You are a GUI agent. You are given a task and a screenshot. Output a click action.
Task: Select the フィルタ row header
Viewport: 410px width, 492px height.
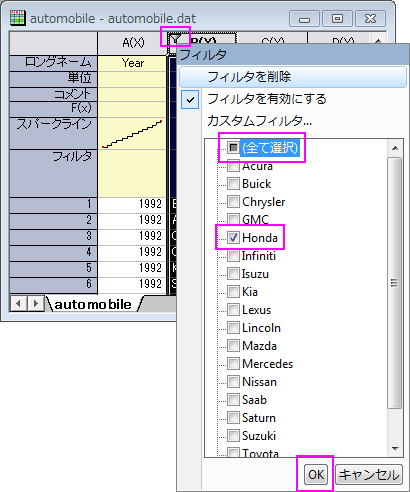click(x=53, y=173)
